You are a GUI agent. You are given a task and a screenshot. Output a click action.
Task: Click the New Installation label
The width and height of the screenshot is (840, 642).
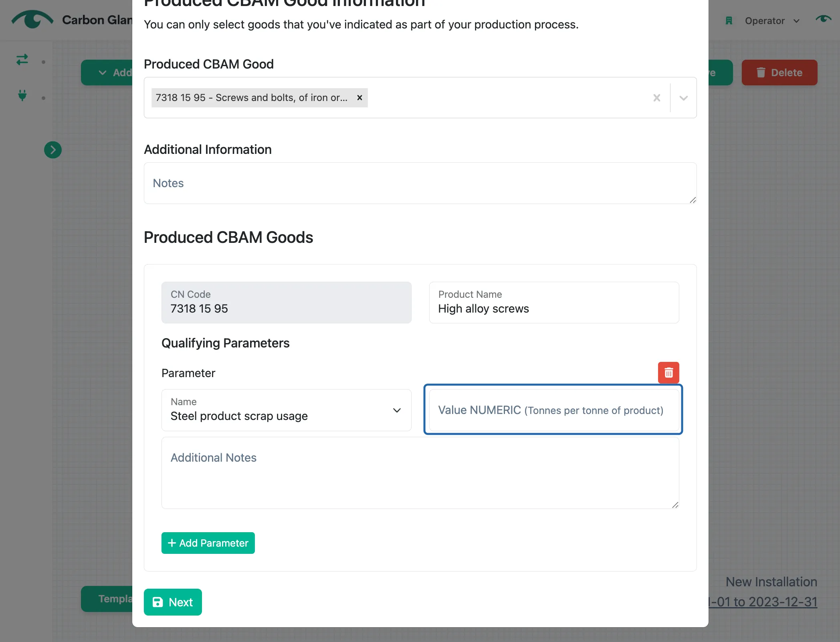tap(771, 582)
